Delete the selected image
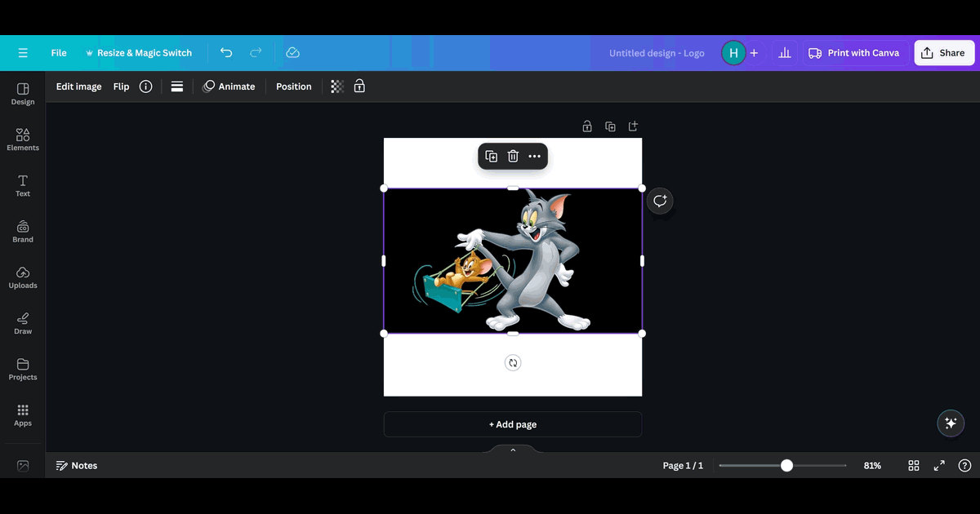This screenshot has width=980, height=514. [513, 157]
